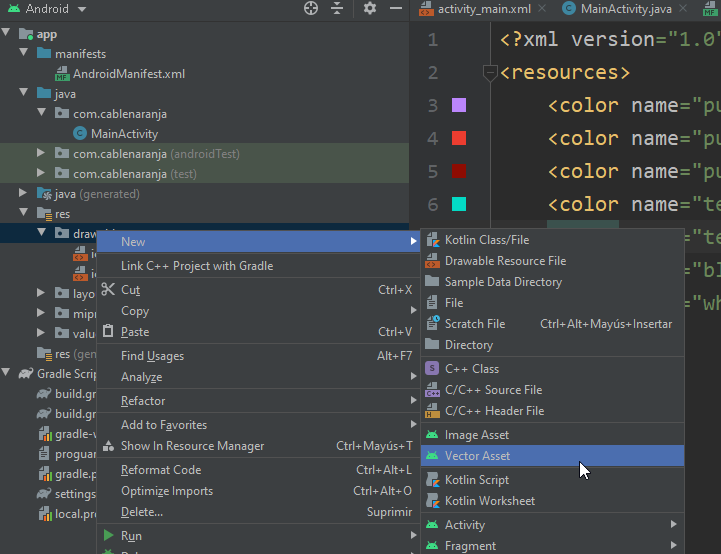This screenshot has width=721, height=554.
Task: Select Link C++ Project with Gradle
Action: [x=258, y=266]
